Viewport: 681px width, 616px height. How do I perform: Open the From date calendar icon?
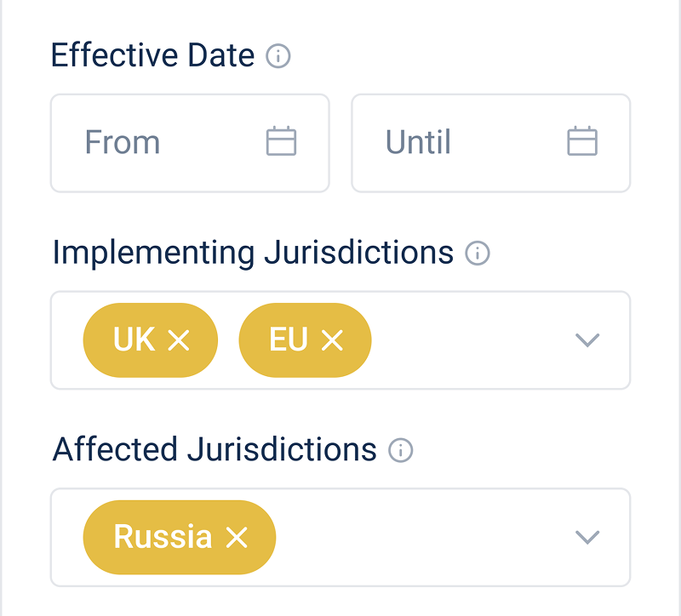tap(281, 141)
